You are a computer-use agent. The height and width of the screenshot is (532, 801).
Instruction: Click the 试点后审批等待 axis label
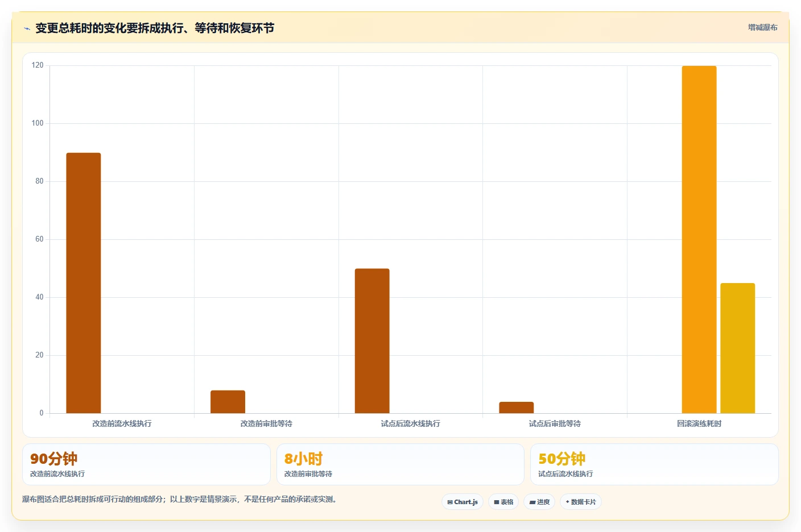tap(555, 423)
